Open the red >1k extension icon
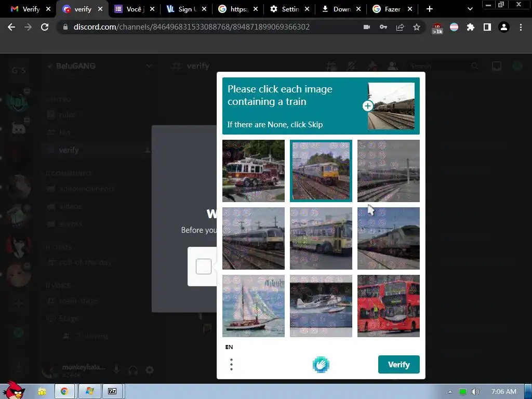532x399 pixels. tap(437, 29)
